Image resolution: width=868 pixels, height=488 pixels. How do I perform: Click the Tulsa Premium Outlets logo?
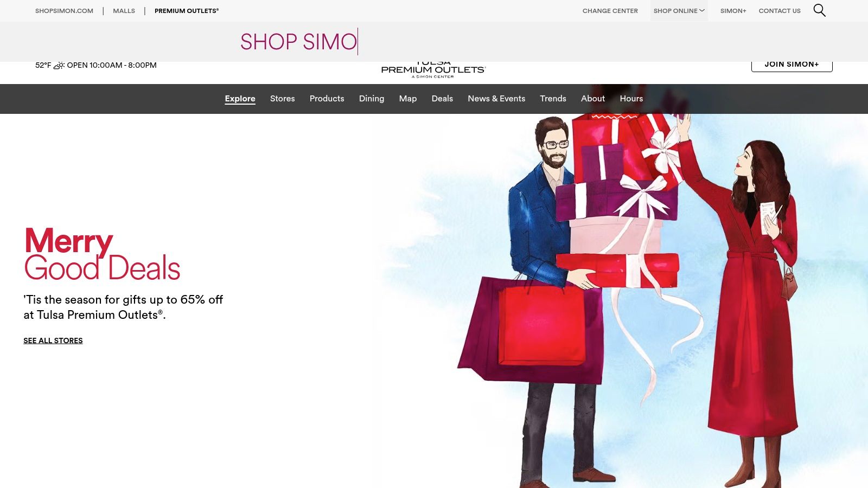(433, 70)
